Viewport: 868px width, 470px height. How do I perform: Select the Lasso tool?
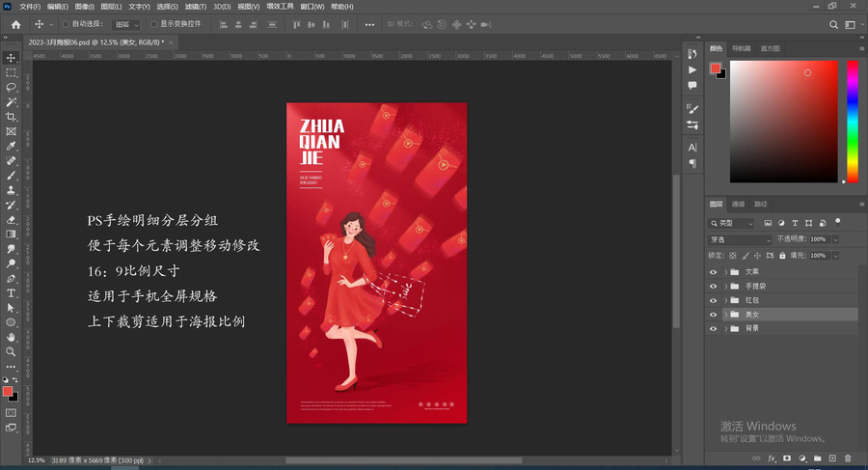click(x=11, y=87)
